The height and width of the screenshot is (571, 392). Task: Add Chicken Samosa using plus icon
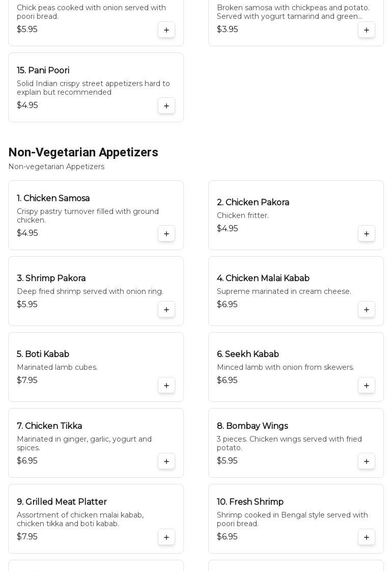tap(166, 234)
